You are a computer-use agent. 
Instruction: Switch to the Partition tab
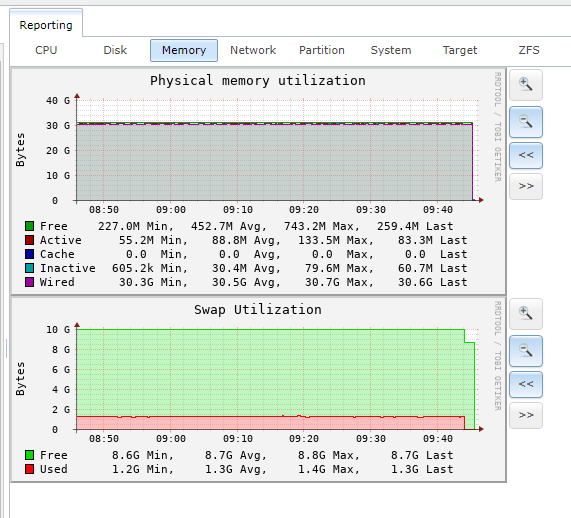tap(322, 50)
